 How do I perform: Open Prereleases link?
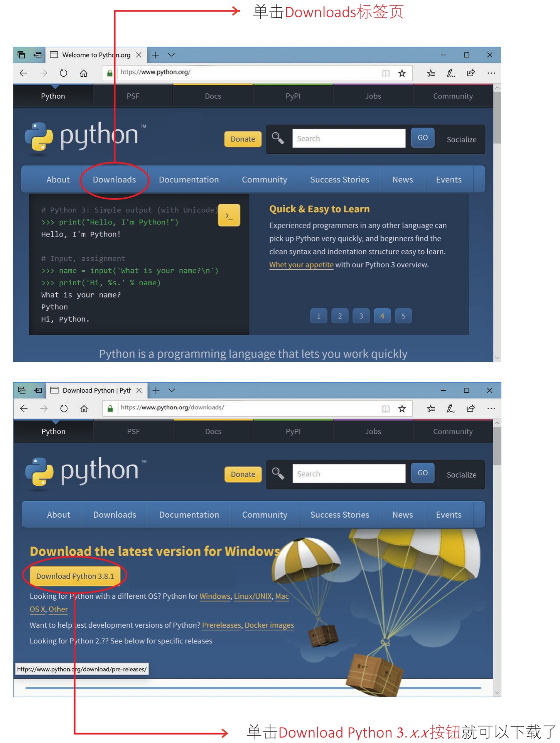tap(221, 625)
